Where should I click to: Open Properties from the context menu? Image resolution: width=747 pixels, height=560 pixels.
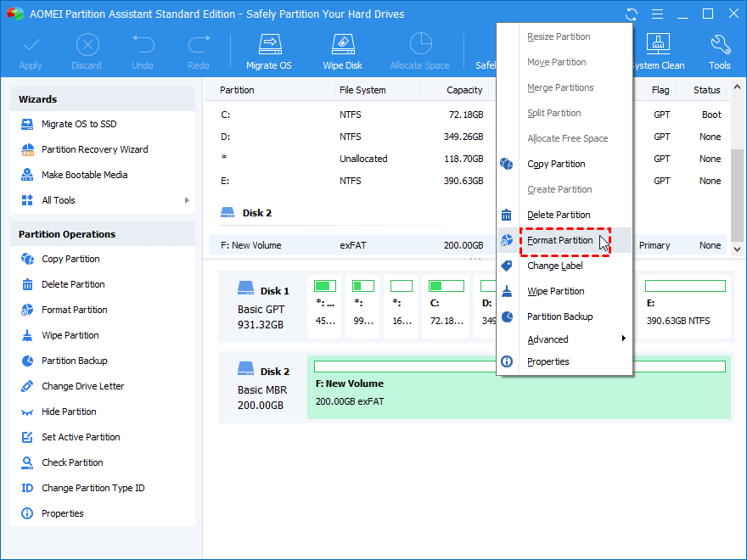548,361
